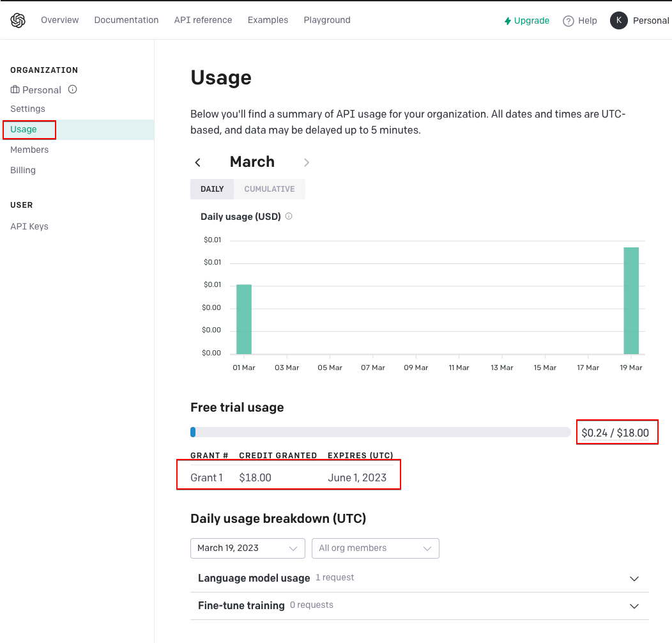Open Billing in the sidebar
Screen dimensions: 672x643
pos(23,170)
